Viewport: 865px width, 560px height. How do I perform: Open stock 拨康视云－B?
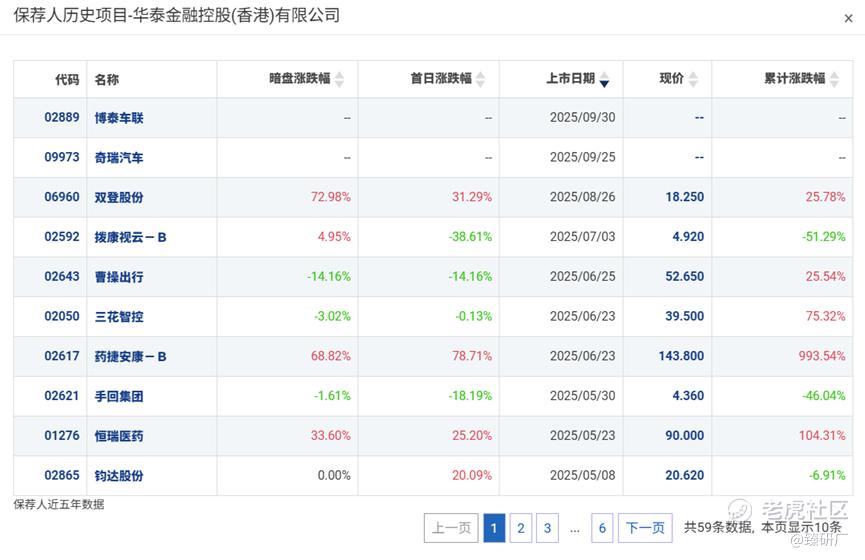[x=130, y=237]
